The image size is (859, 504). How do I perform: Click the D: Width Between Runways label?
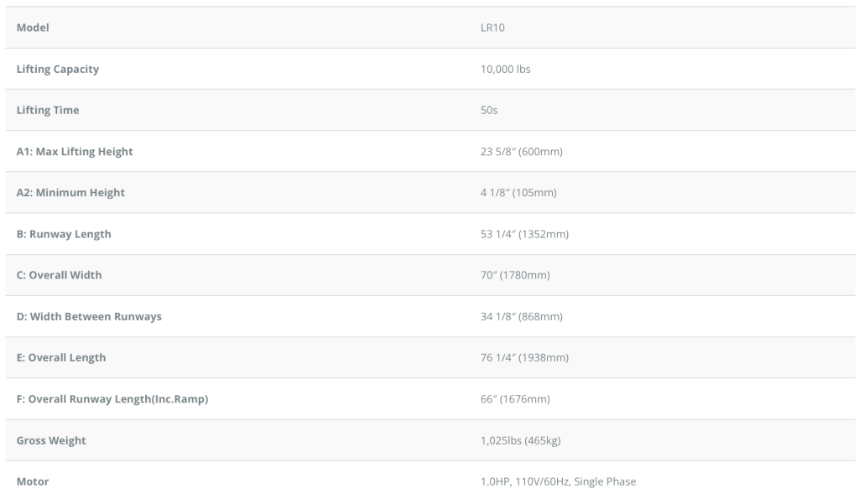pyautogui.click(x=89, y=316)
